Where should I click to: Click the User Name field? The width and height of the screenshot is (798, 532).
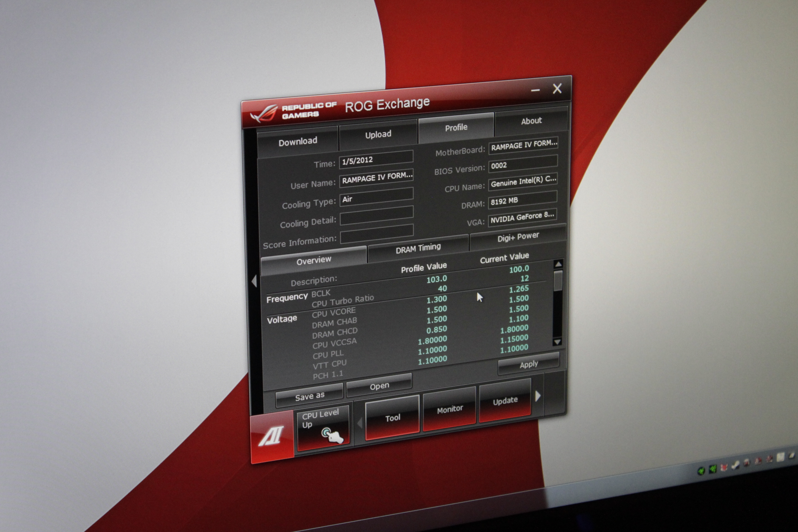(x=377, y=177)
